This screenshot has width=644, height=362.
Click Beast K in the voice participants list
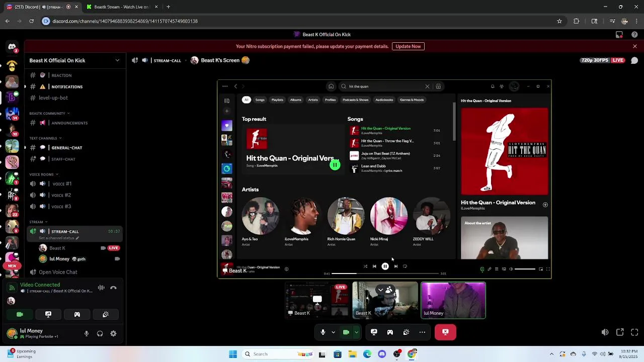pyautogui.click(x=79, y=248)
